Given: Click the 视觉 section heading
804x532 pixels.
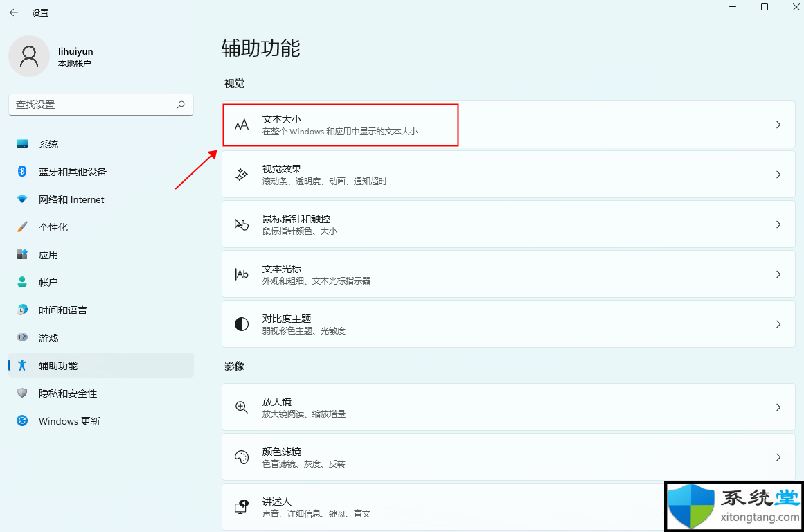Looking at the screenshot, I should (234, 83).
